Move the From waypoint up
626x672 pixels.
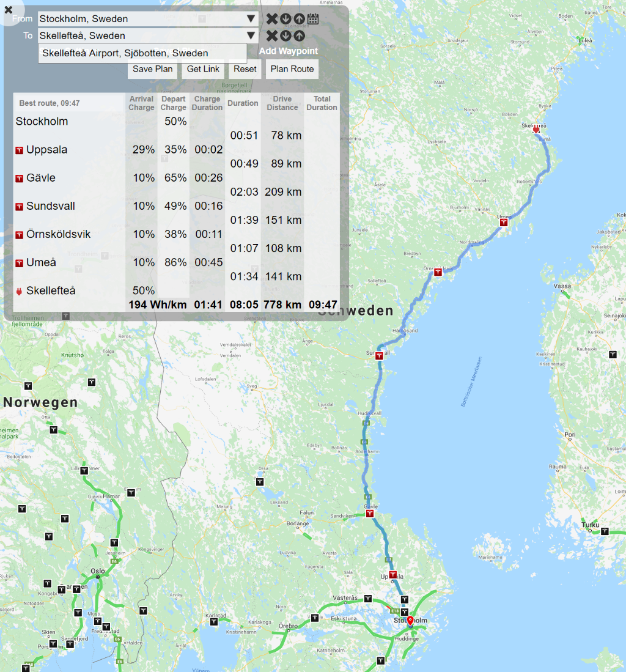click(x=299, y=19)
